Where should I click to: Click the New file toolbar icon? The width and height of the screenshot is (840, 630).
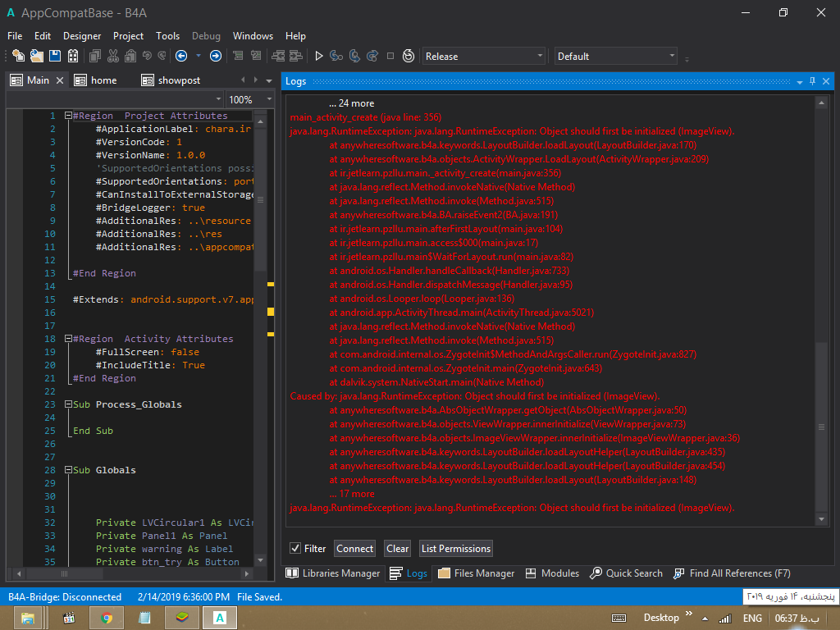point(18,56)
